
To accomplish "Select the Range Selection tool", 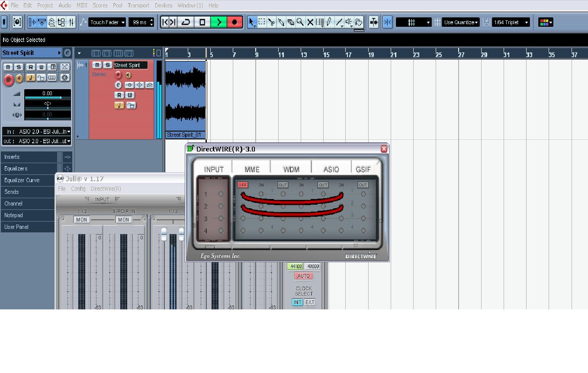I will pos(262,22).
